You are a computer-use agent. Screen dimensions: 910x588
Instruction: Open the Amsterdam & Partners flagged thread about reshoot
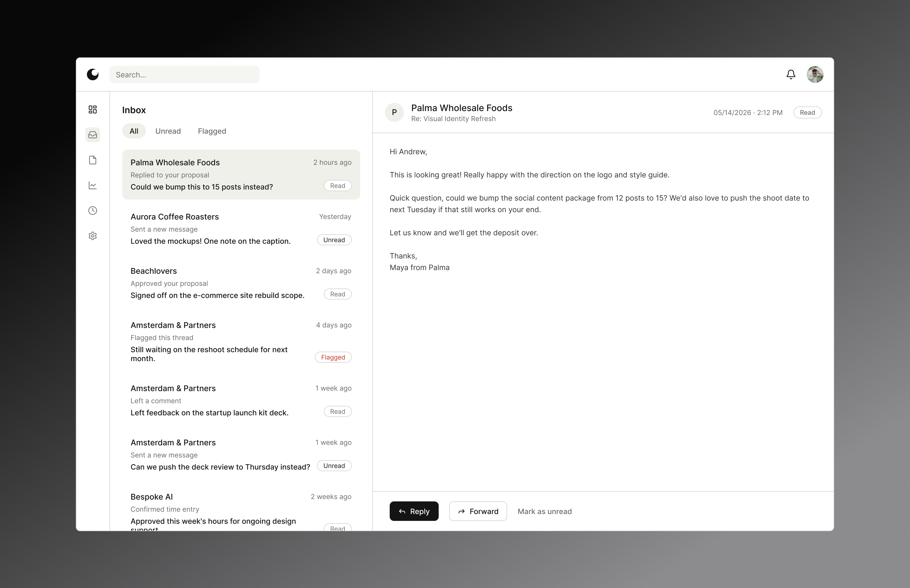241,342
